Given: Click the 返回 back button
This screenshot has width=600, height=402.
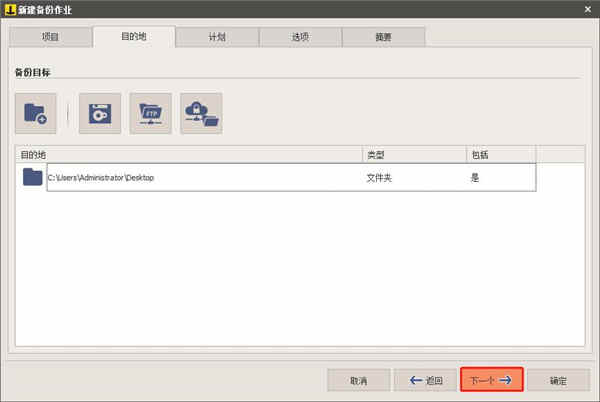Looking at the screenshot, I should pos(426,380).
